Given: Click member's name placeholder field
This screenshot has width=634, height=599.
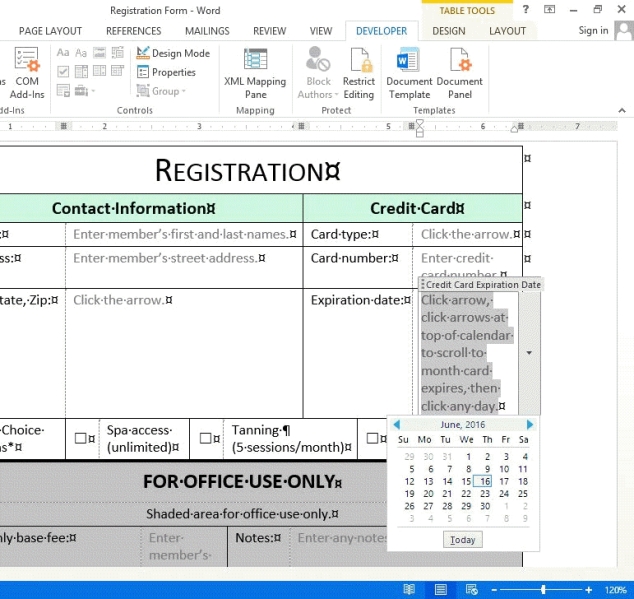Looking at the screenshot, I should (x=181, y=234).
